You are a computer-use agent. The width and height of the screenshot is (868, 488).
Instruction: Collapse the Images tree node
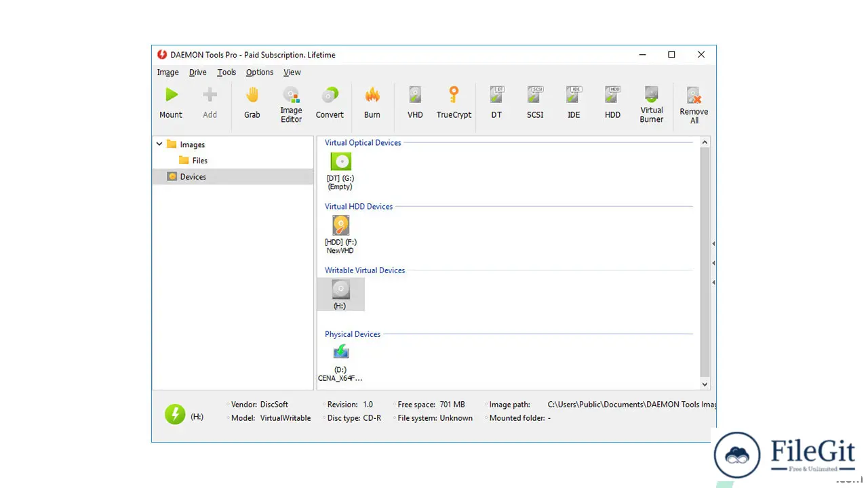pos(159,144)
